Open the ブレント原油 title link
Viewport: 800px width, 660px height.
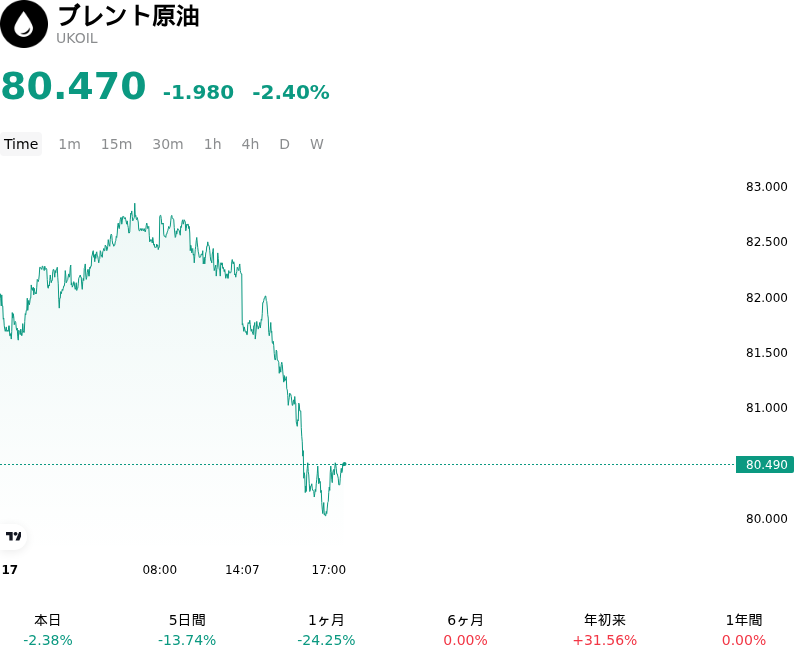point(128,16)
